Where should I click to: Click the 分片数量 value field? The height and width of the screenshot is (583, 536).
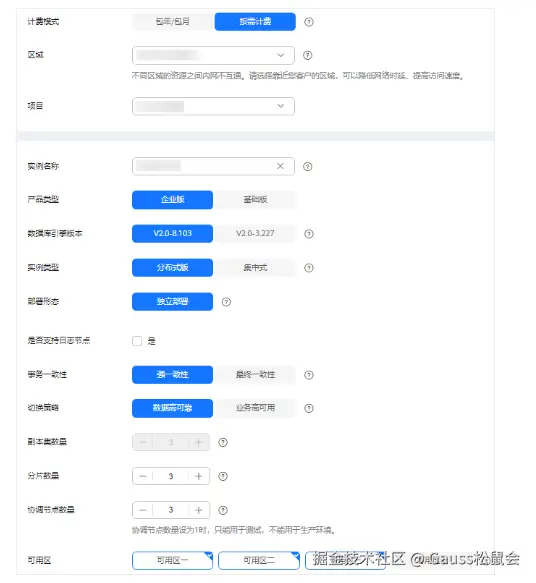171,476
